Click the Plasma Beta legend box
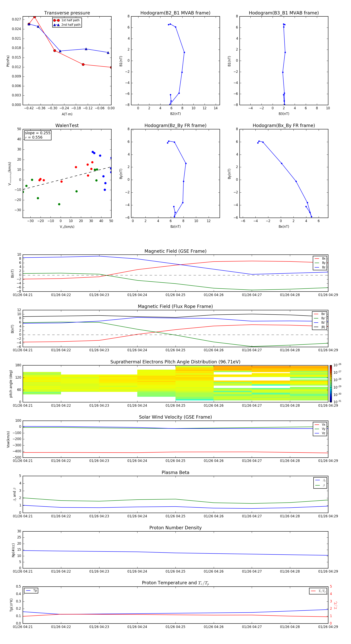Viewport: 351px width, 644px height. click(x=320, y=483)
